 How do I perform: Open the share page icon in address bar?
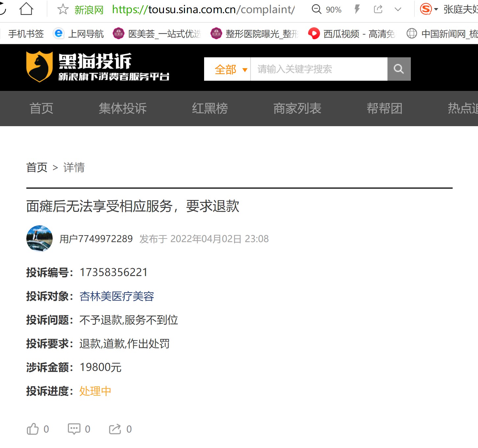(378, 9)
